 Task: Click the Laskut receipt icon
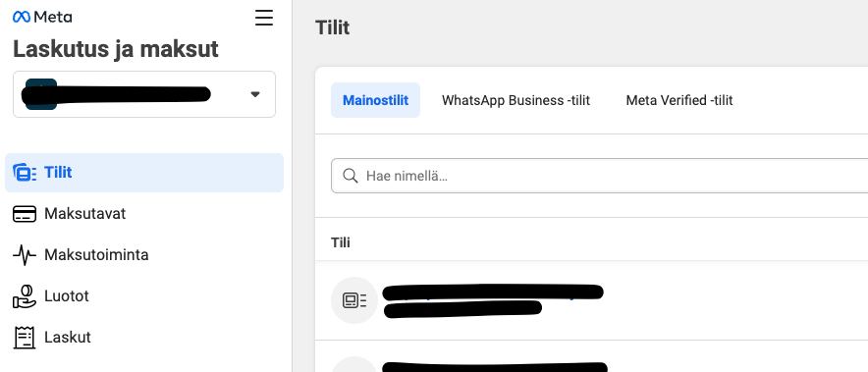click(24, 337)
